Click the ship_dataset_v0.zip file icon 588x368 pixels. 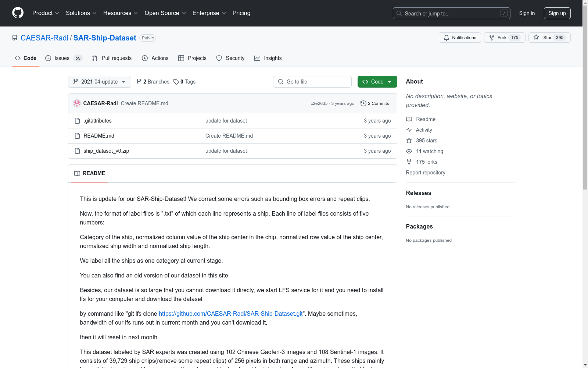click(x=77, y=151)
